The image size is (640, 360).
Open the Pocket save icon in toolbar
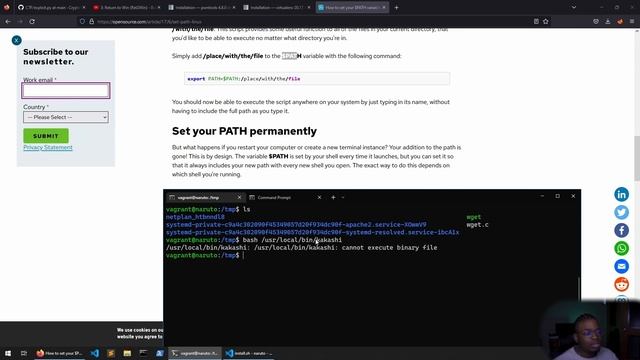[x=596, y=21]
